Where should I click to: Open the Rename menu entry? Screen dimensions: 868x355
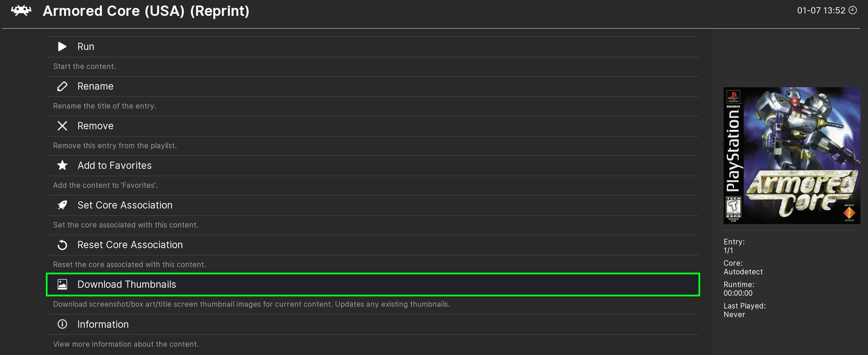373,87
